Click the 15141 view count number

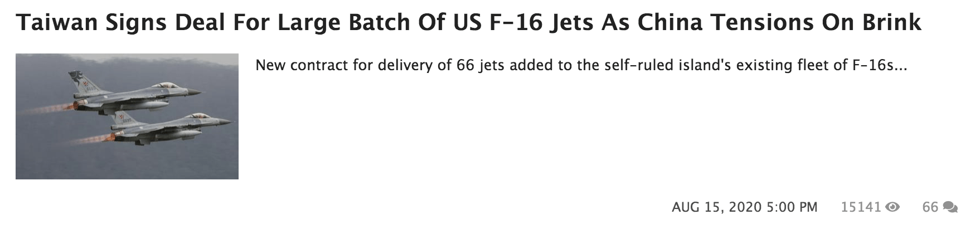click(x=861, y=207)
